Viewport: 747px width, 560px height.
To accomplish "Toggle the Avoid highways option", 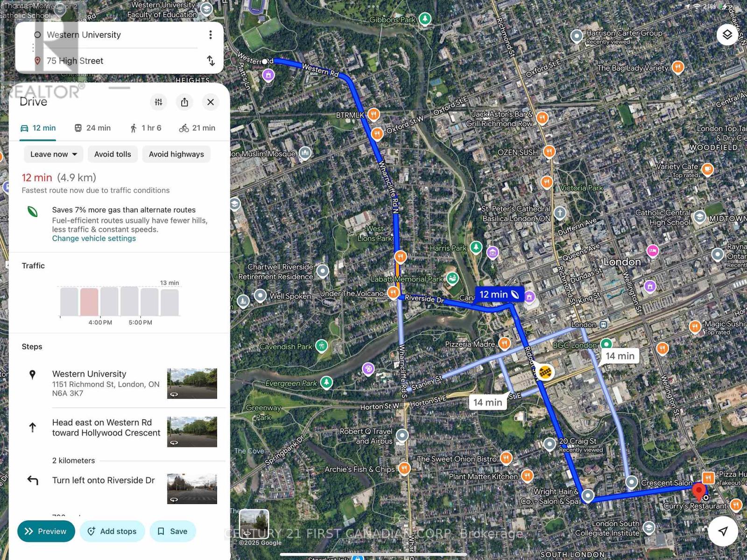I will pyautogui.click(x=176, y=154).
